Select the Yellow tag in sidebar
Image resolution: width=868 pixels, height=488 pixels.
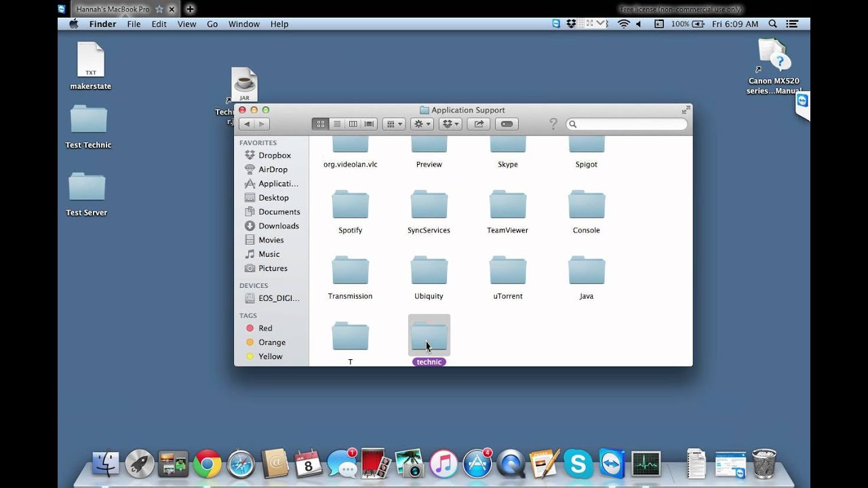270,357
